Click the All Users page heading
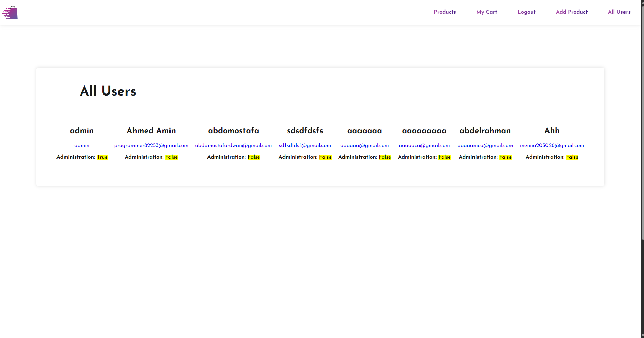 108,91
